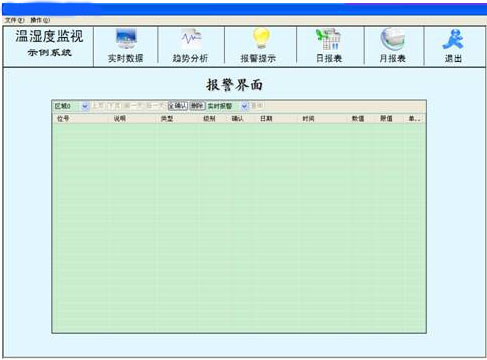The image size is (487, 360).
Task: Sort by the 位号 column header
Action: tap(63, 119)
